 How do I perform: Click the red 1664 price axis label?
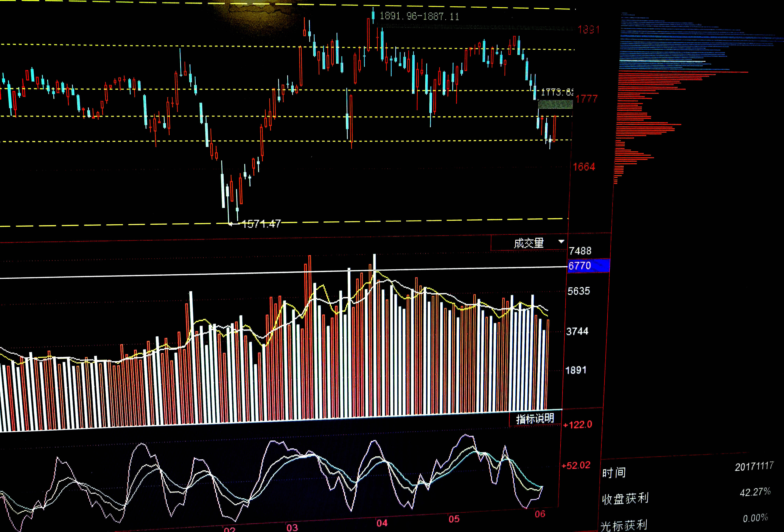coord(584,167)
